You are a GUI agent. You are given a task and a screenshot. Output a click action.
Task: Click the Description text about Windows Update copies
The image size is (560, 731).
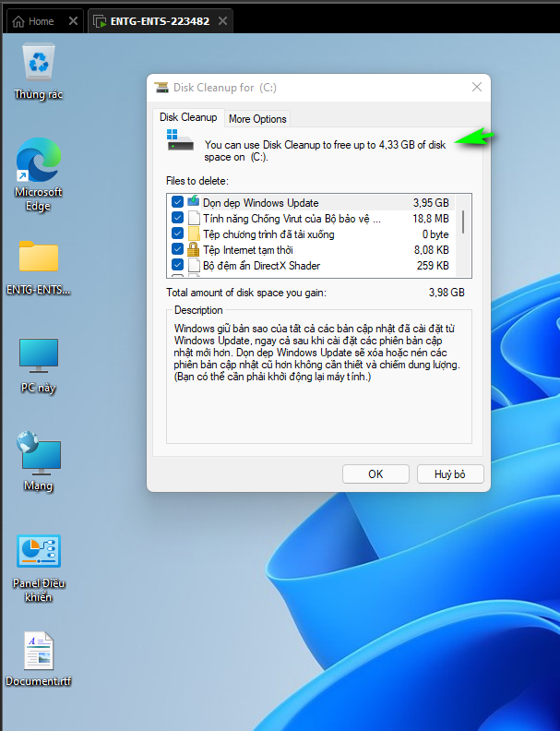(316, 353)
